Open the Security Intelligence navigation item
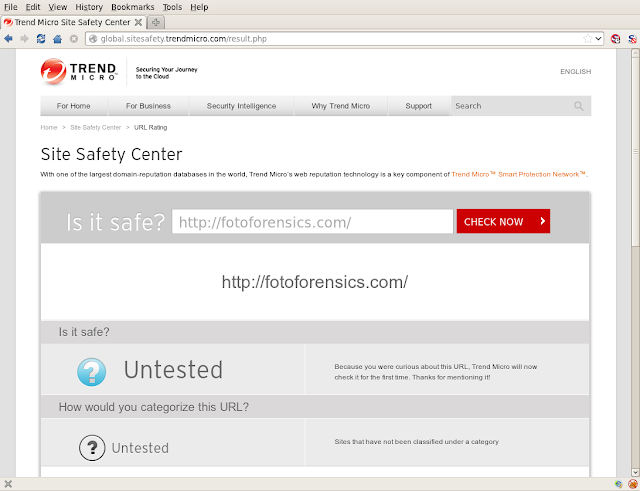The image size is (640, 491). 241,106
